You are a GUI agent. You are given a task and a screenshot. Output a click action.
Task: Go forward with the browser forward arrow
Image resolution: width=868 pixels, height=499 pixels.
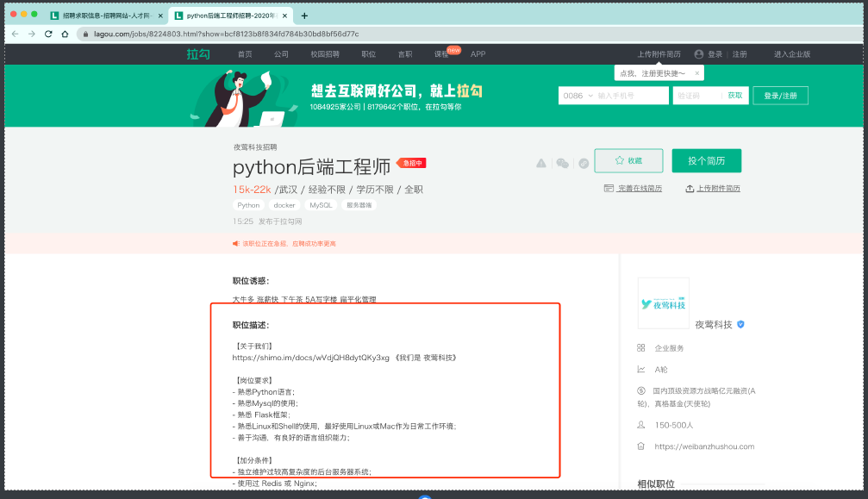click(32, 34)
